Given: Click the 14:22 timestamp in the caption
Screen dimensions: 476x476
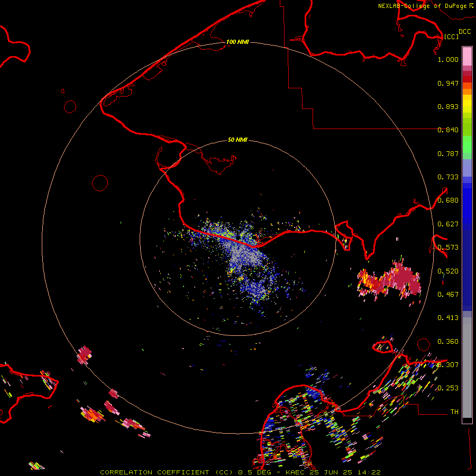Looking at the screenshot, I should tap(368, 472).
